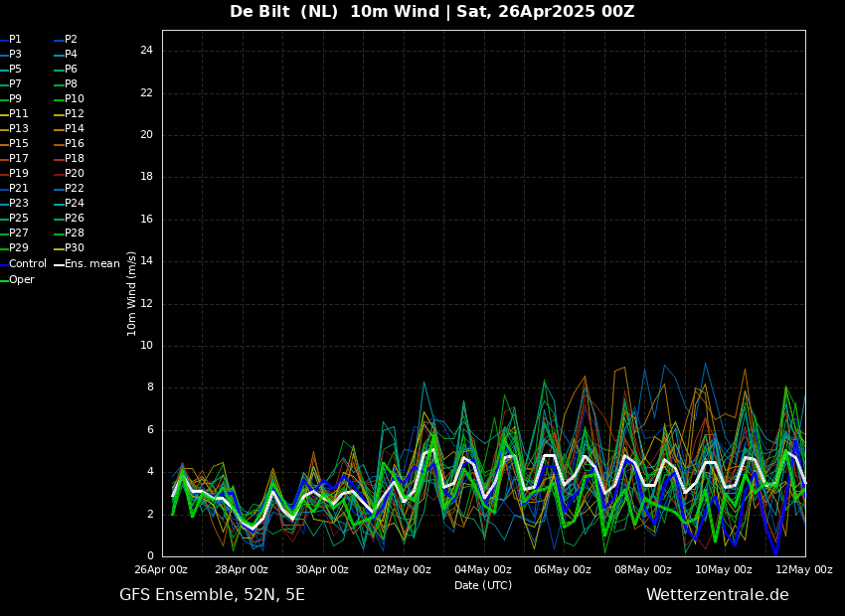Click the De Bilt chart title

pyautogui.click(x=431, y=12)
